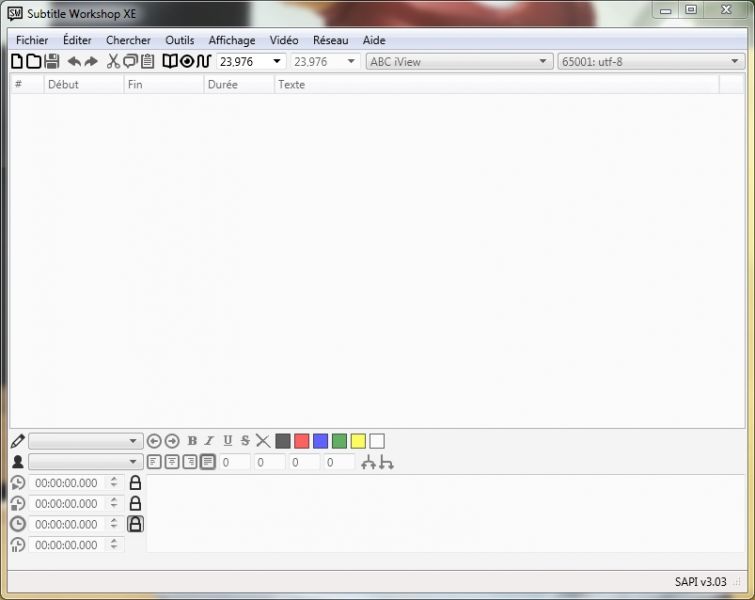Click the third-row clock icon
755x600 pixels.
(x=18, y=524)
